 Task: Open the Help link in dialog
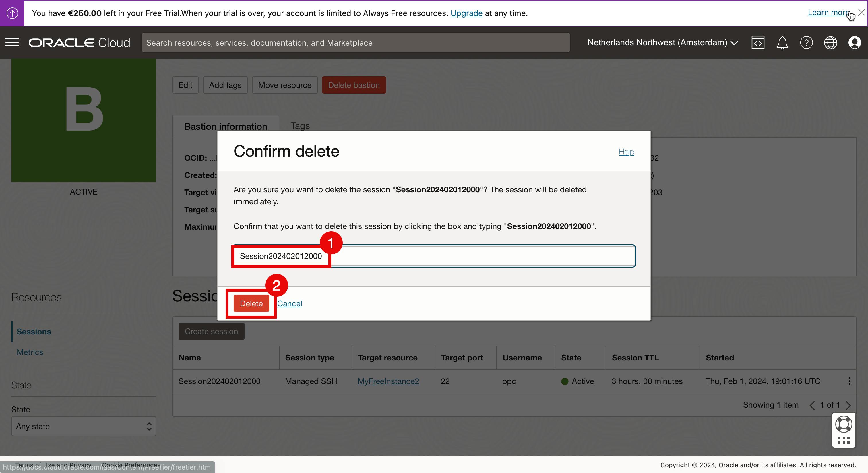point(626,152)
